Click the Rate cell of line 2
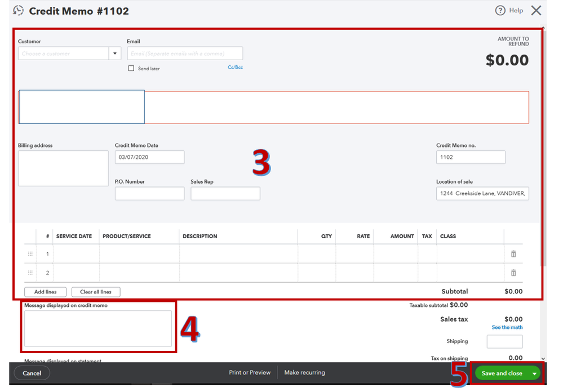The width and height of the screenshot is (563, 392). (x=354, y=273)
